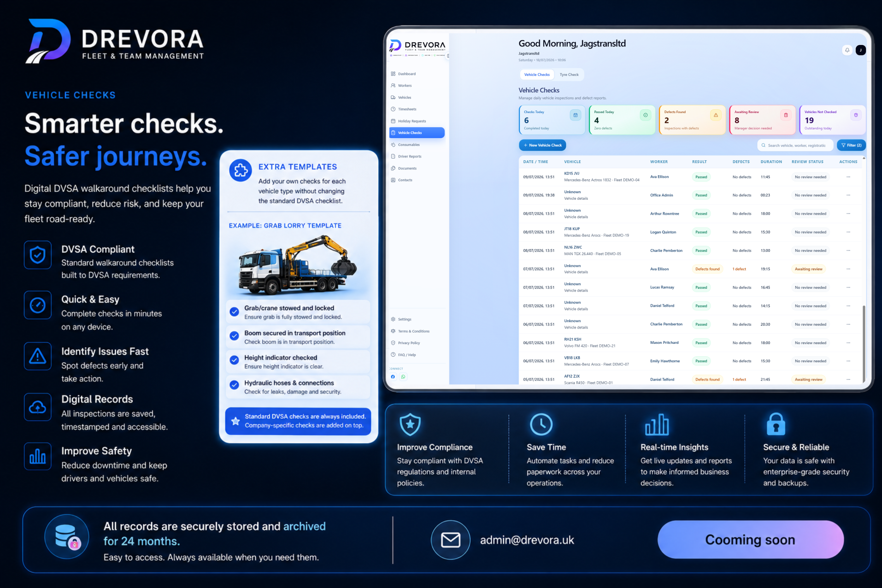882x588 pixels.
Task: Click the Quick & Easy gauge icon
Action: pos(37,305)
